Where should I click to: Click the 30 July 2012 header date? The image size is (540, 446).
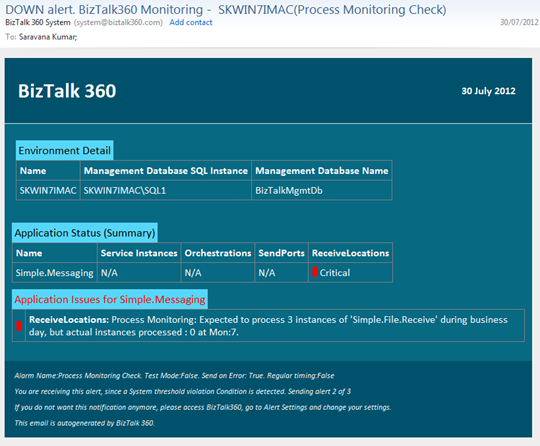488,91
